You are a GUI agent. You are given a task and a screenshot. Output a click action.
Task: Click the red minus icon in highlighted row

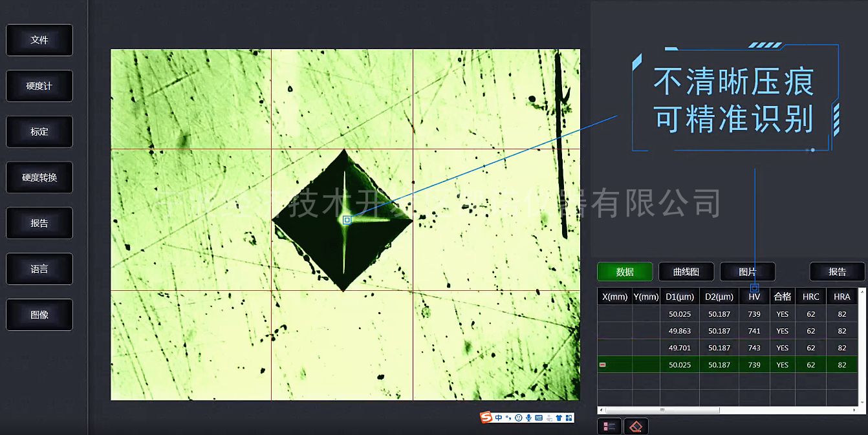click(603, 365)
